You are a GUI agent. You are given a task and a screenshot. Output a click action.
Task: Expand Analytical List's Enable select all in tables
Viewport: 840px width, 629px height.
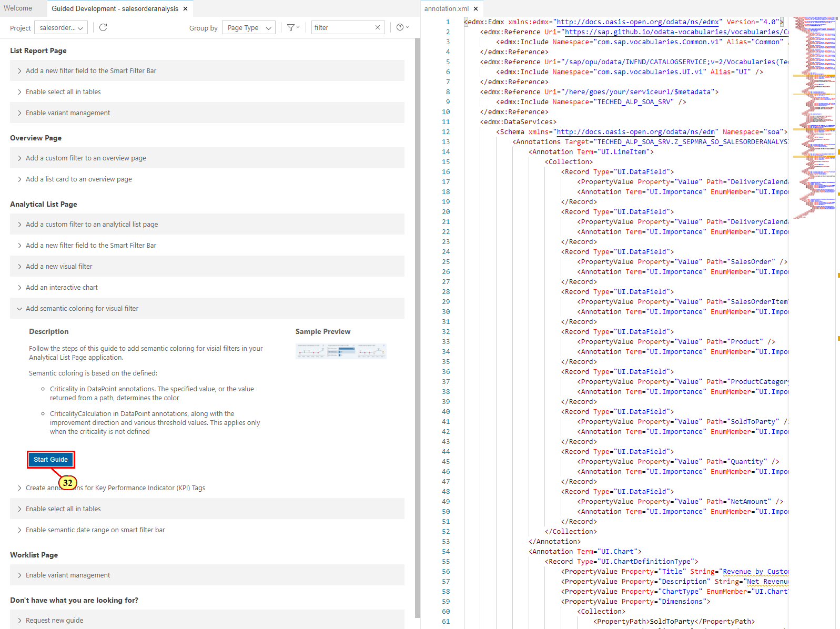[207, 509]
